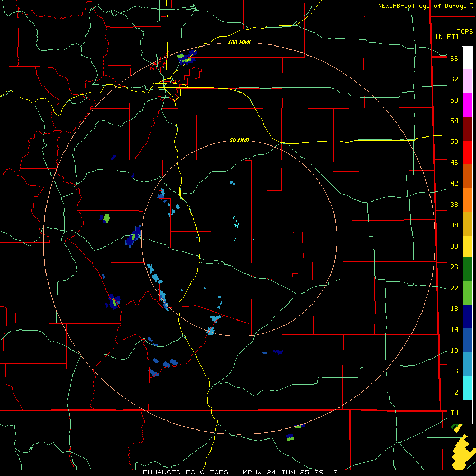Select the bright red legend swatch
The height and width of the screenshot is (476, 476).
click(x=467, y=152)
